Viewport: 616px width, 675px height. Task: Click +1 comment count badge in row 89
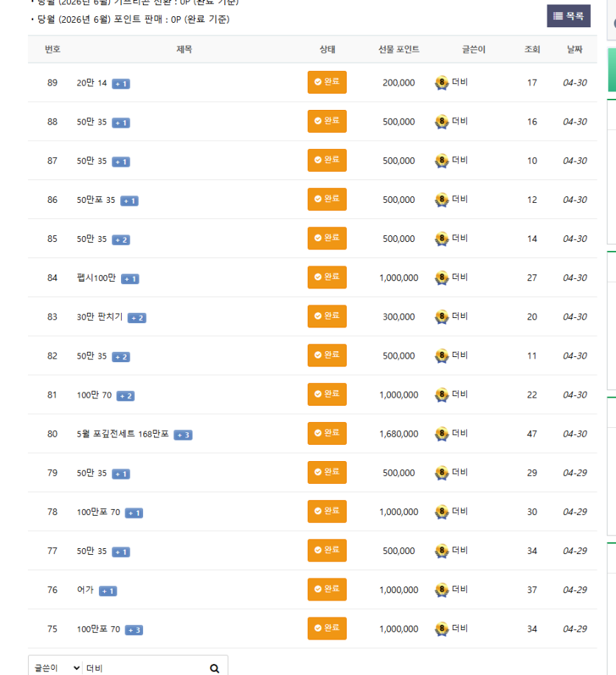(x=121, y=84)
